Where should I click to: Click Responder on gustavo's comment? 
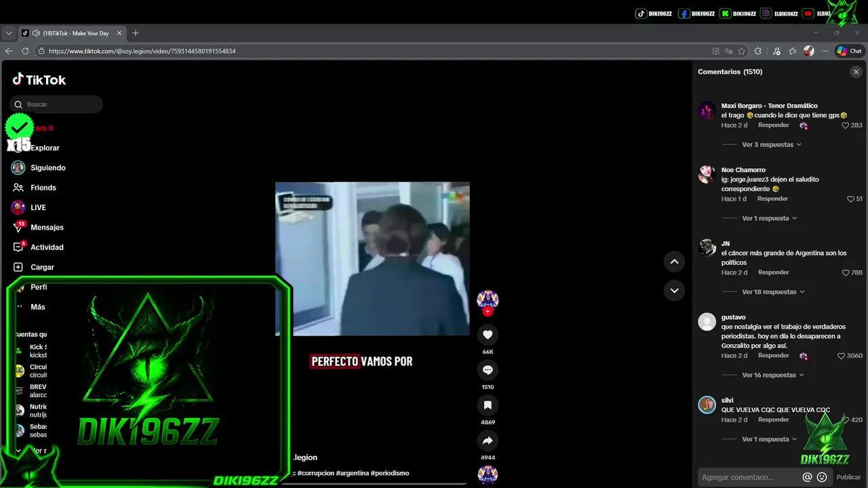pyautogui.click(x=773, y=356)
